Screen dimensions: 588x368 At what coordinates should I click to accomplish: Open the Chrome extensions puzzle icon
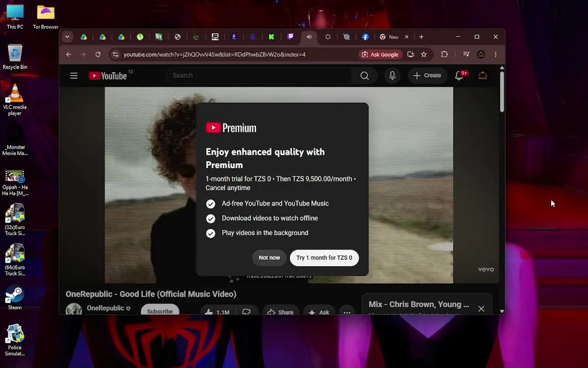click(445, 55)
